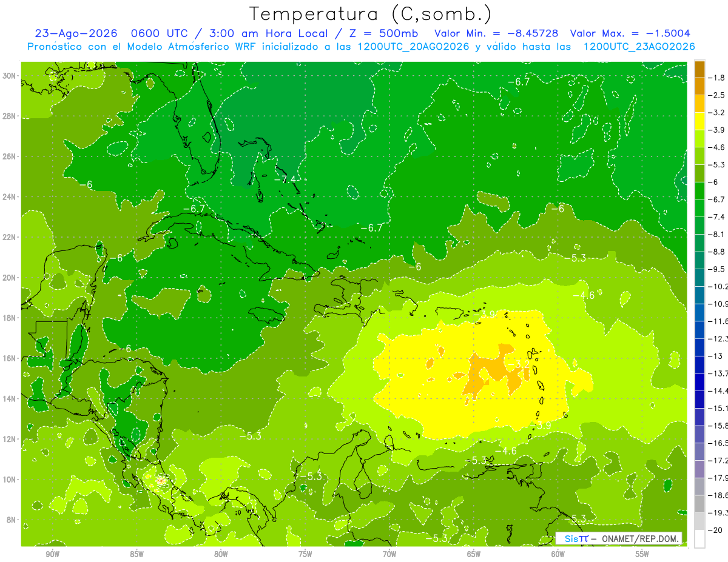Click the '-7.4' contour label near the Bahamas
Screen dimensions: 728x562
[285, 179]
